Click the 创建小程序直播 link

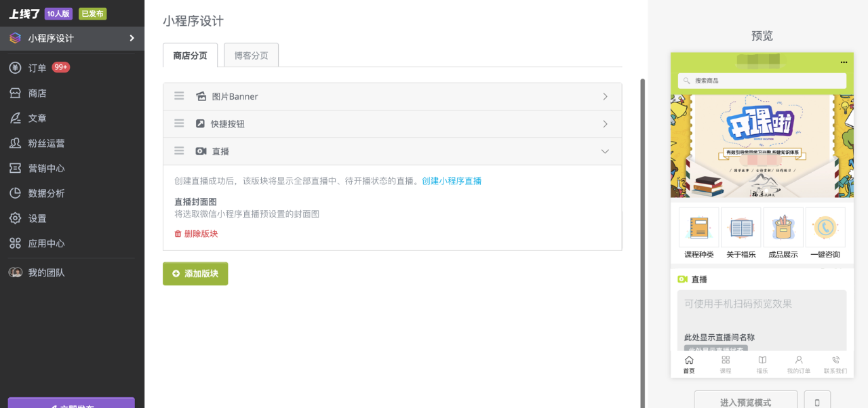tap(452, 181)
